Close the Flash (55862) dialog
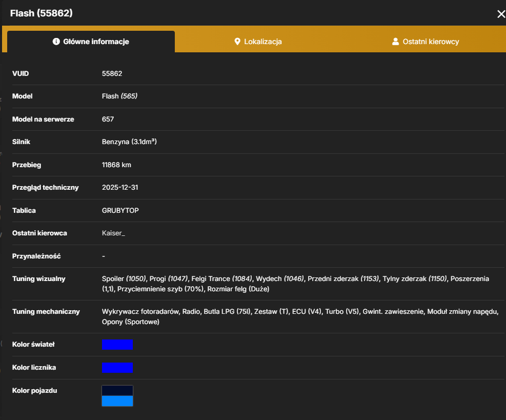This screenshot has height=420, width=506. (501, 14)
